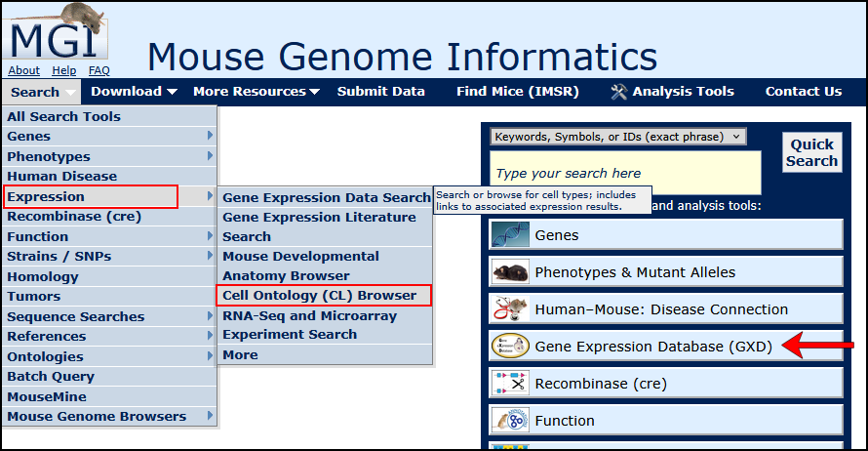Expand the More Resources menu
Viewport: 868px width, 451px height.
click(x=256, y=92)
